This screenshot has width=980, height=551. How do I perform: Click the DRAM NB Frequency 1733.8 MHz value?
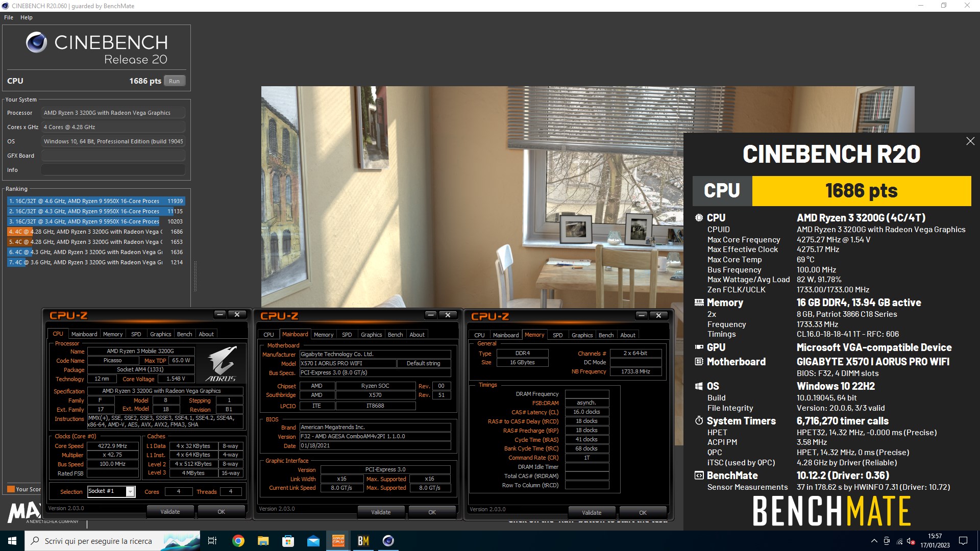coord(636,371)
